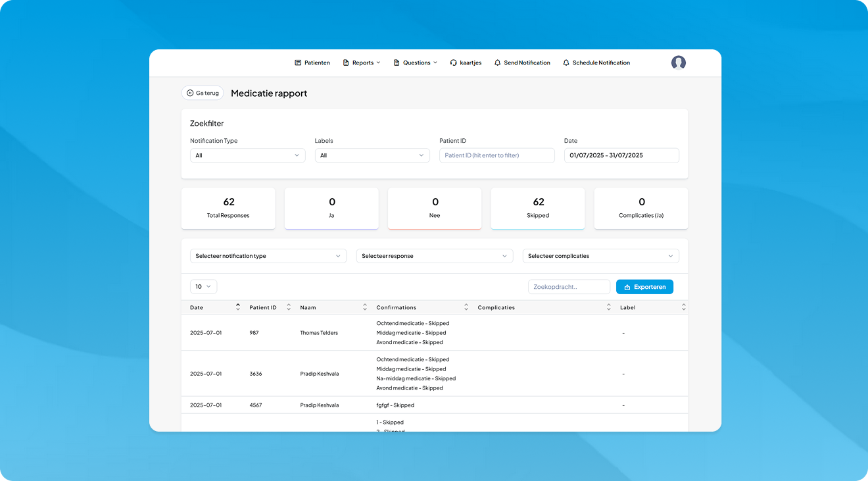Sort table by Naam column arrows
The height and width of the screenshot is (481, 868).
tap(365, 307)
